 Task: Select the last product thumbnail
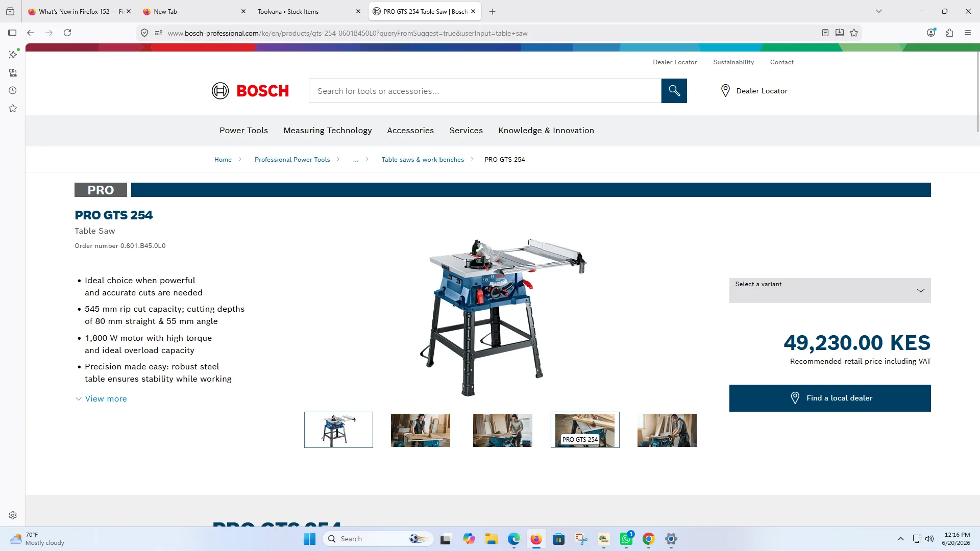(667, 430)
